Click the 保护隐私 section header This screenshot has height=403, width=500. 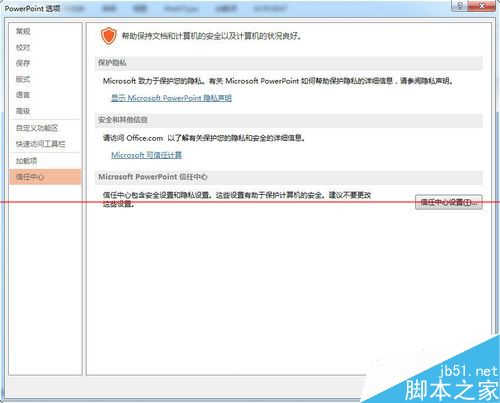point(288,63)
